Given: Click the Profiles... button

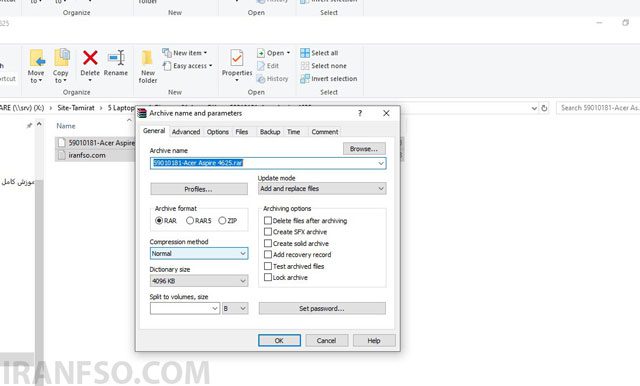Looking at the screenshot, I should 199,189.
